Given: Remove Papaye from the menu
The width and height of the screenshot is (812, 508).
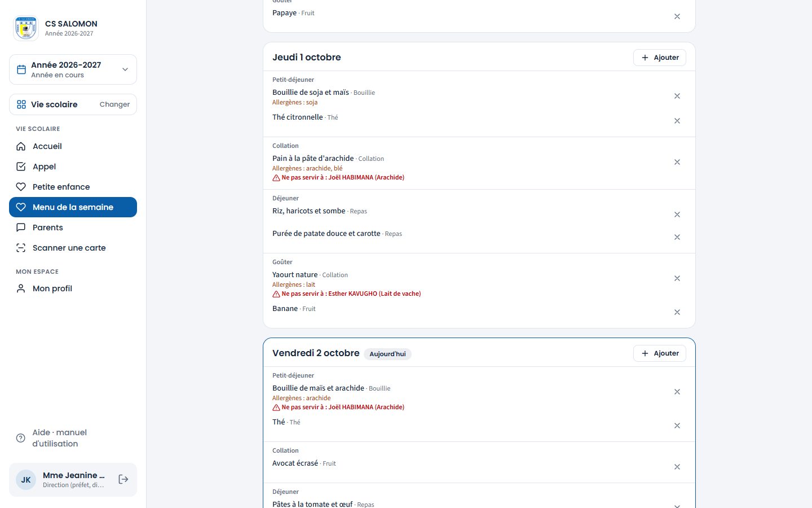Looking at the screenshot, I should point(677,16).
